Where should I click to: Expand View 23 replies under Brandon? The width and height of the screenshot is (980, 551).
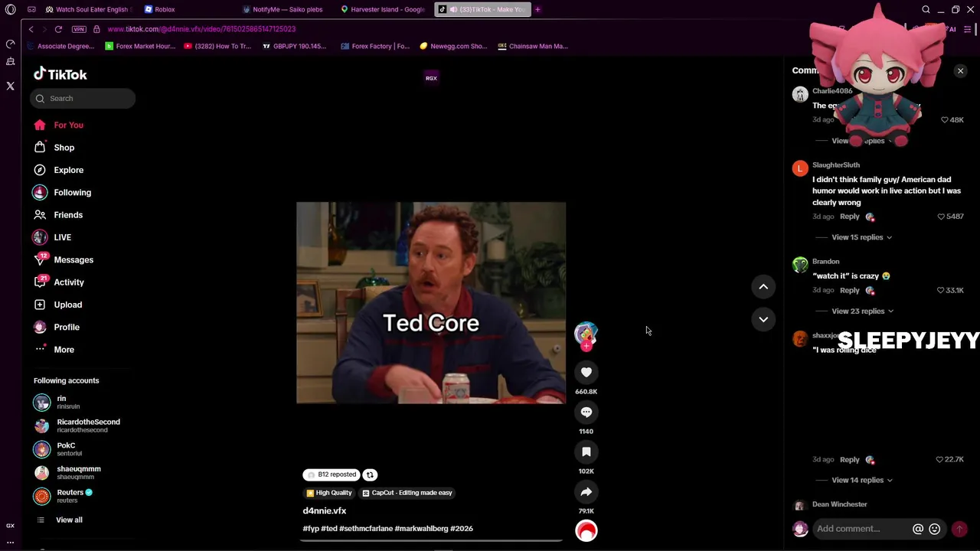click(x=862, y=311)
